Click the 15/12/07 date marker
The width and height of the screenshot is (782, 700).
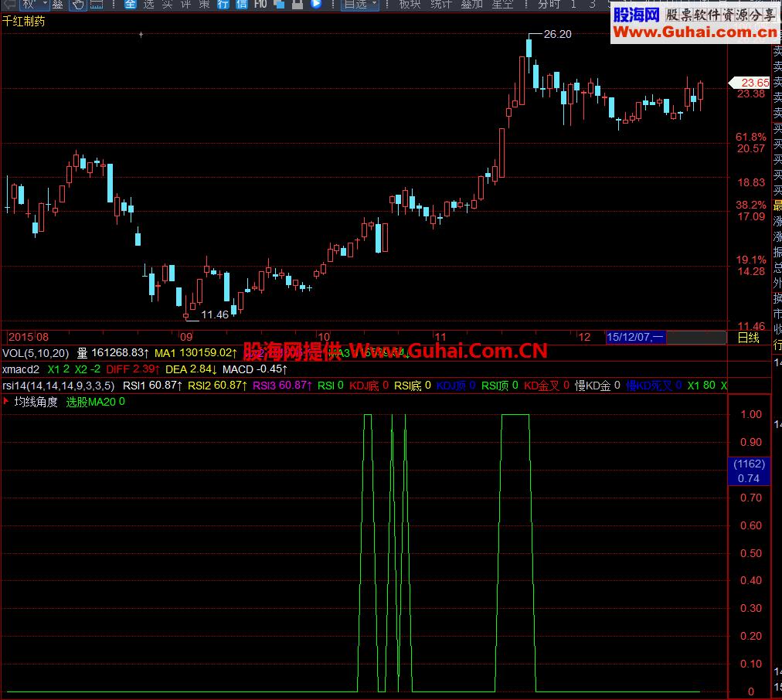634,338
